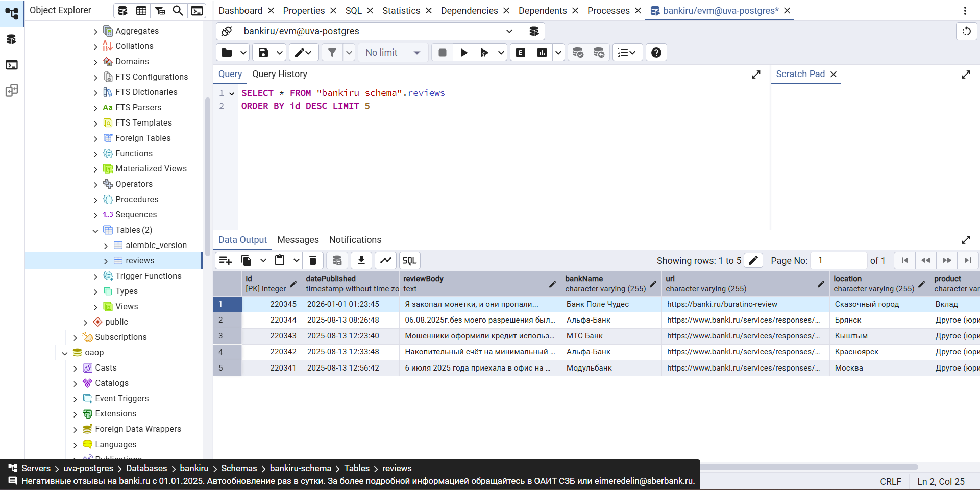Open the Macros list button

point(627,53)
